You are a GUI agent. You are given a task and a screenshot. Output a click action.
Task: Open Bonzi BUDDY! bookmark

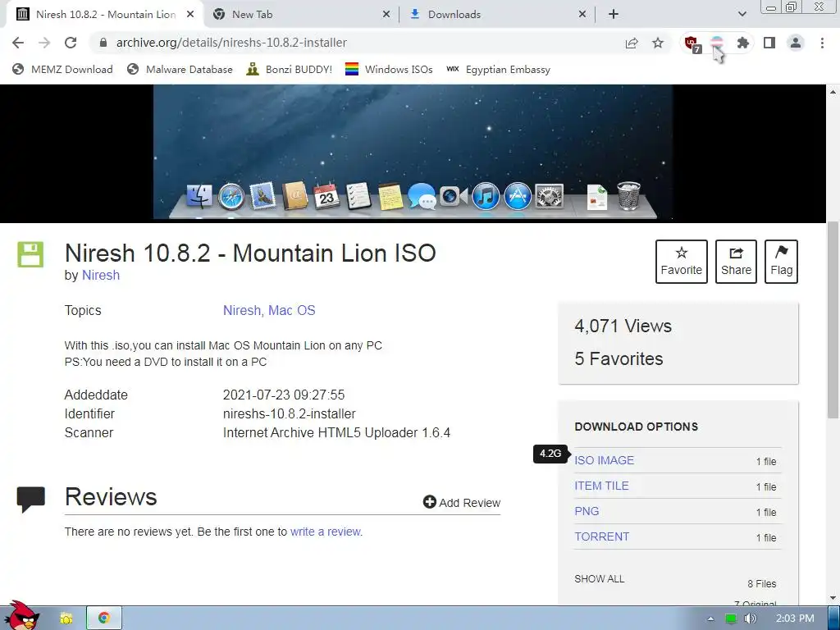click(290, 69)
